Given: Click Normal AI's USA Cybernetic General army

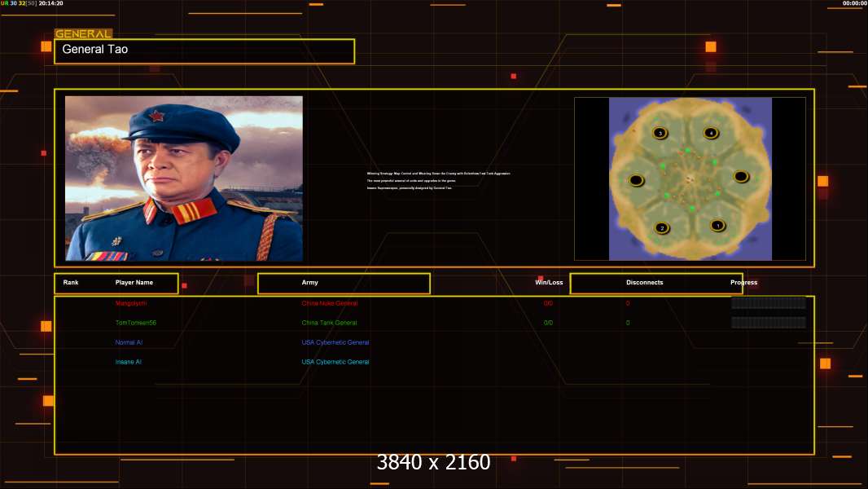Looking at the screenshot, I should pos(335,342).
